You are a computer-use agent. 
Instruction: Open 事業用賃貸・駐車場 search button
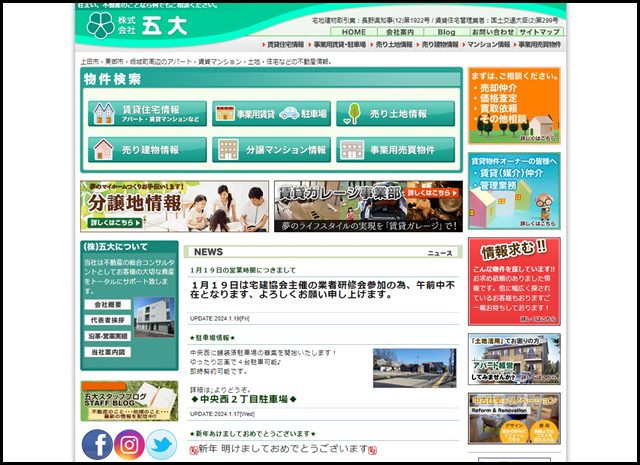pyautogui.click(x=271, y=113)
